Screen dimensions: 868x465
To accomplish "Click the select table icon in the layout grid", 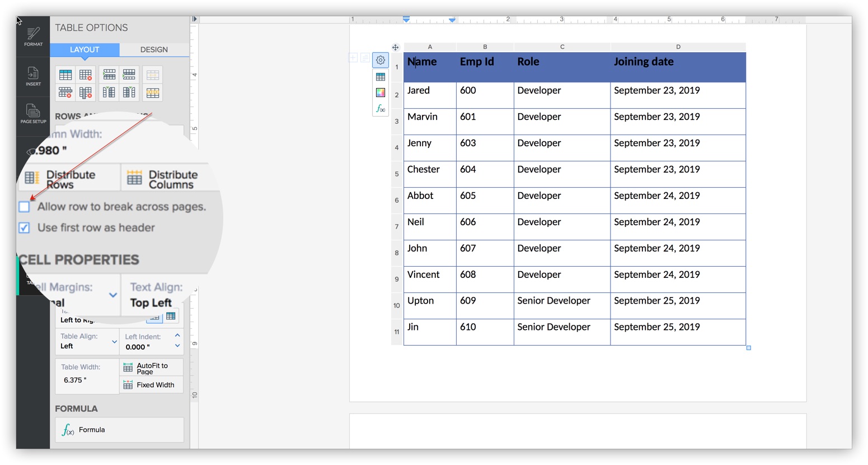I will 65,75.
